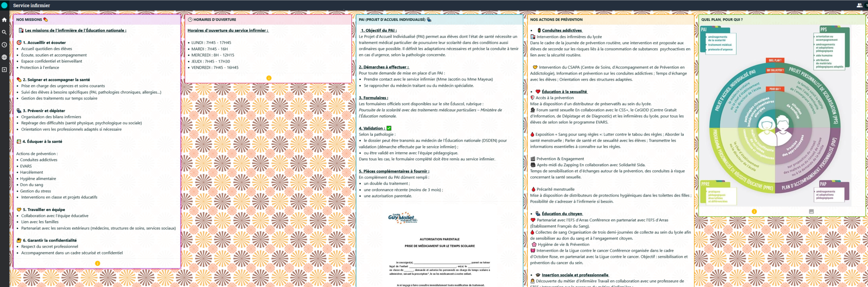Click the home icon in the sidebar
Image resolution: width=868 pixels, height=287 pixels.
[4, 20]
